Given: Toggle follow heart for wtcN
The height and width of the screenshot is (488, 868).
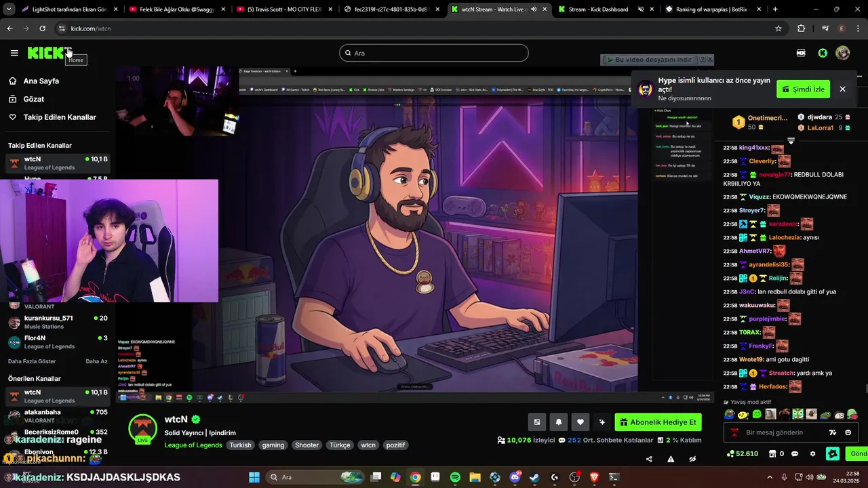Looking at the screenshot, I should [x=580, y=422].
